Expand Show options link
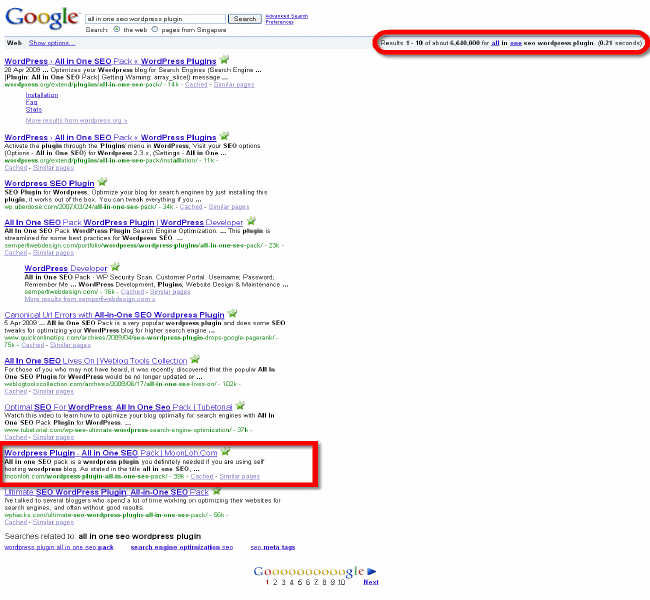Screen dimensions: 650x600 coord(52,43)
